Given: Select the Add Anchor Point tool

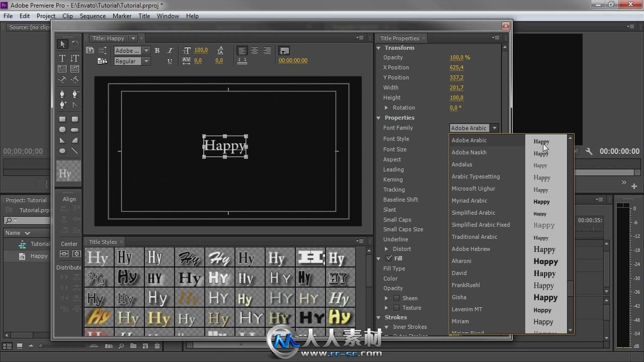Looking at the screenshot, I should coord(62,105).
